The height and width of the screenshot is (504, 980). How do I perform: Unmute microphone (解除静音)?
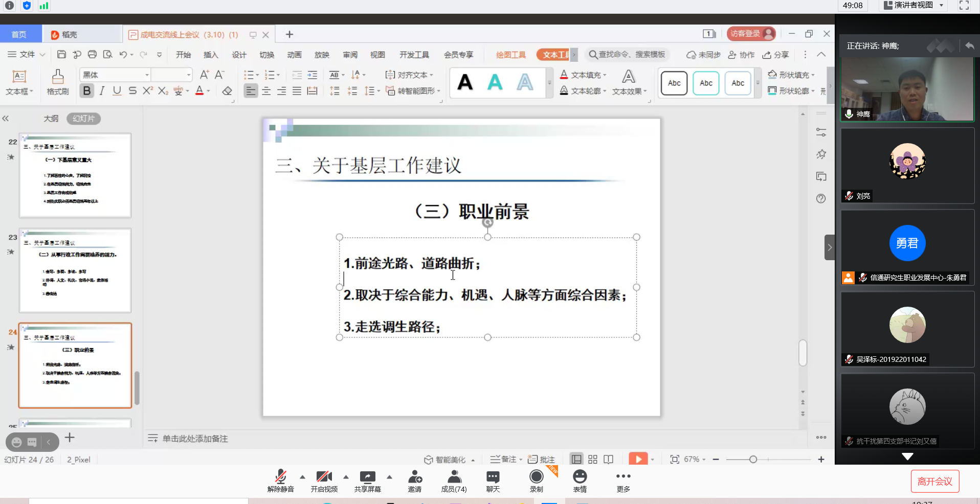(x=280, y=481)
